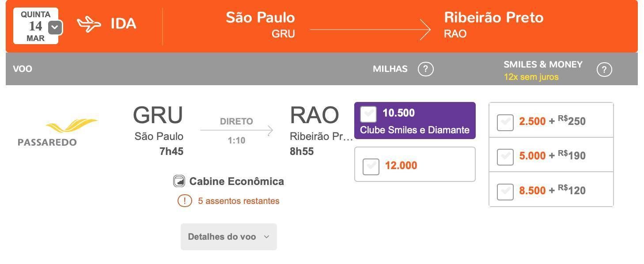Open the MILHAS help question mark
644x264 pixels.
(425, 69)
